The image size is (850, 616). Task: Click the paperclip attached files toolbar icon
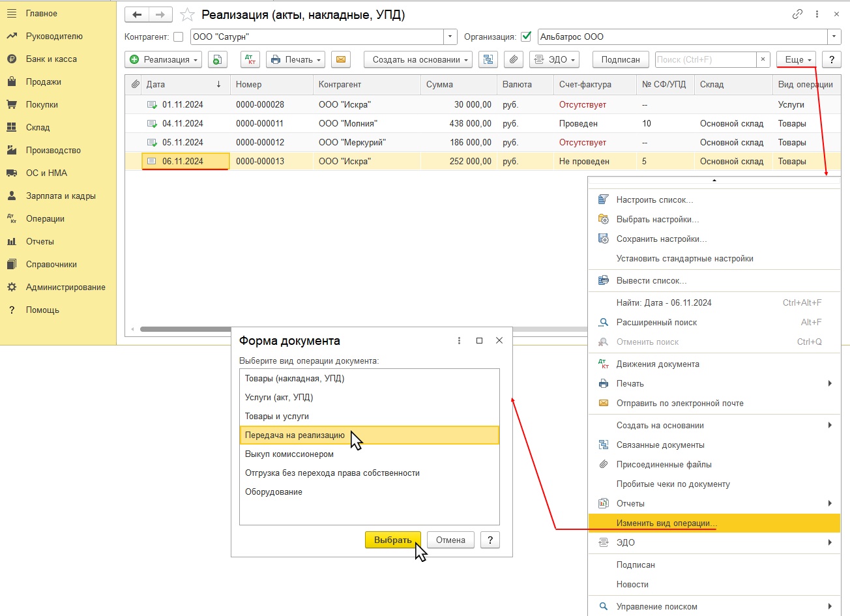(514, 59)
